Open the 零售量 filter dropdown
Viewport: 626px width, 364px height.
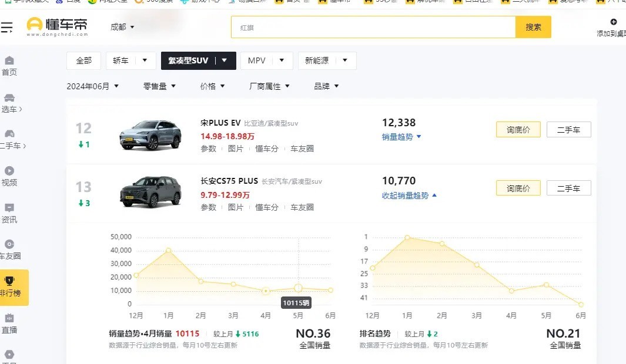[x=159, y=86]
